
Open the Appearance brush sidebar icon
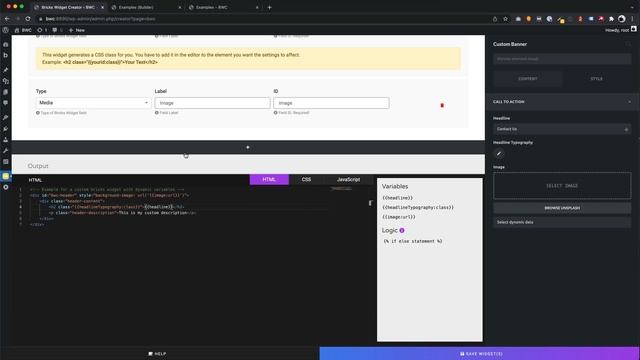tap(6, 118)
